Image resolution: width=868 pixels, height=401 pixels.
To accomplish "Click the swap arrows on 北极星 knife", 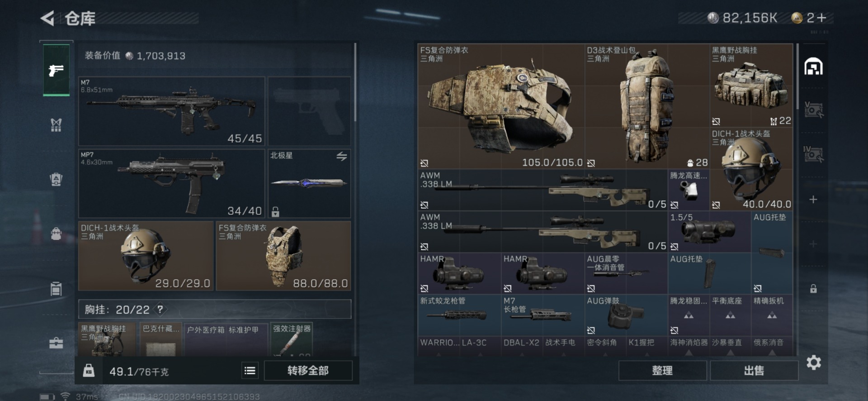I will coord(342,156).
